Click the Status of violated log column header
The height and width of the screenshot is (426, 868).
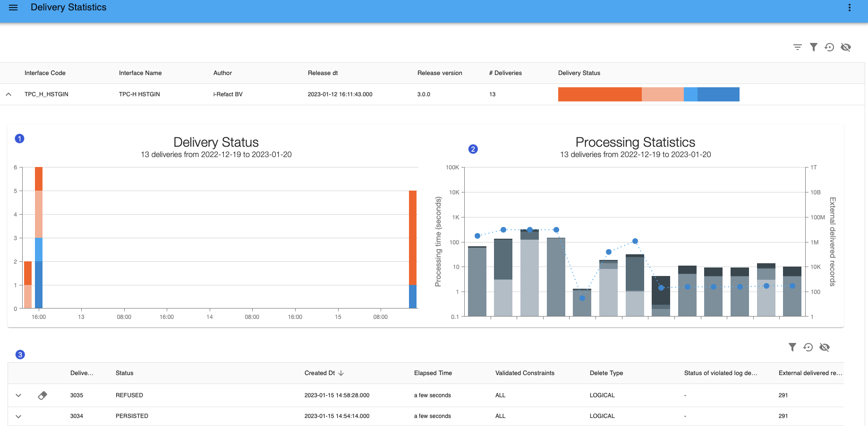pos(721,373)
